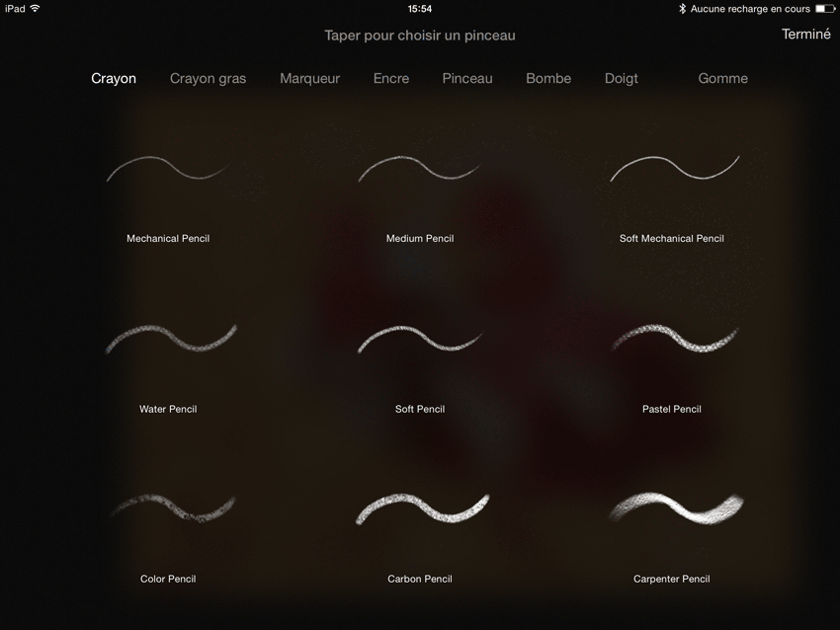This screenshot has height=630, width=840.
Task: Switch to the Bombe tab
Action: click(548, 78)
